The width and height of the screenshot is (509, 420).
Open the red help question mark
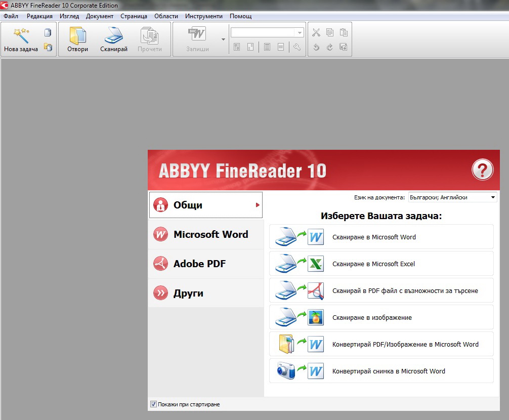482,170
